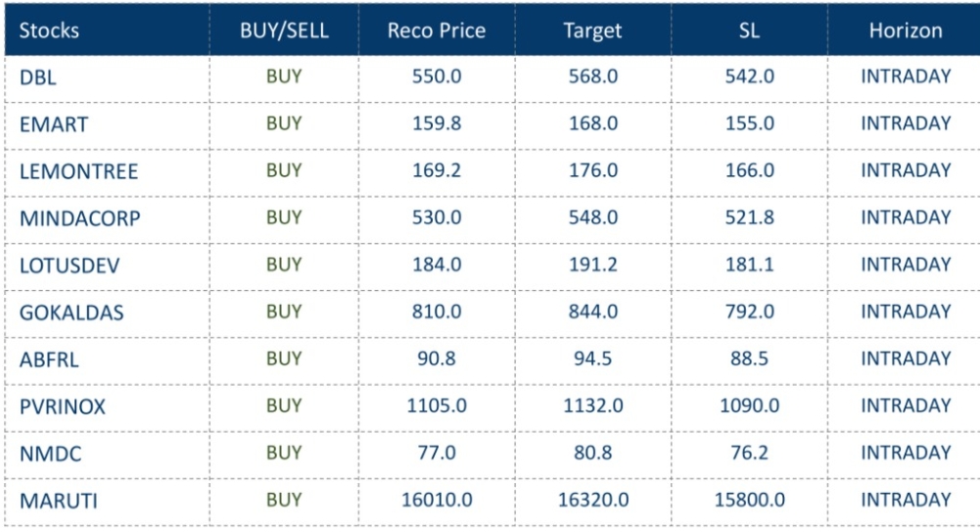Click the GOKALDAS stock name
Image resolution: width=980 pixels, height=532 pixels.
[67, 314]
